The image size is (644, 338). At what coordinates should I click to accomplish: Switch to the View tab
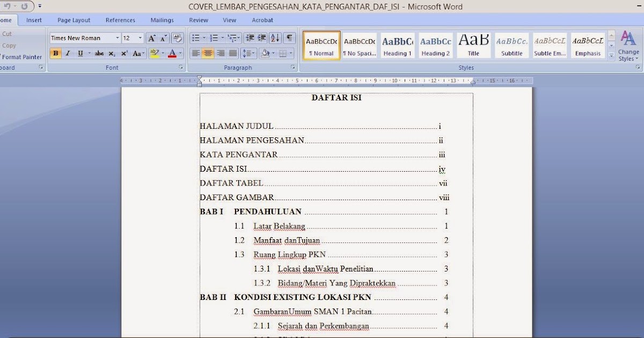[230, 20]
